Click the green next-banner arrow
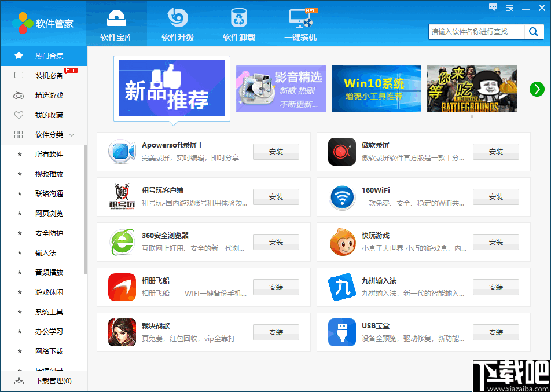Viewport: 551px width, 392px height. 537,90
